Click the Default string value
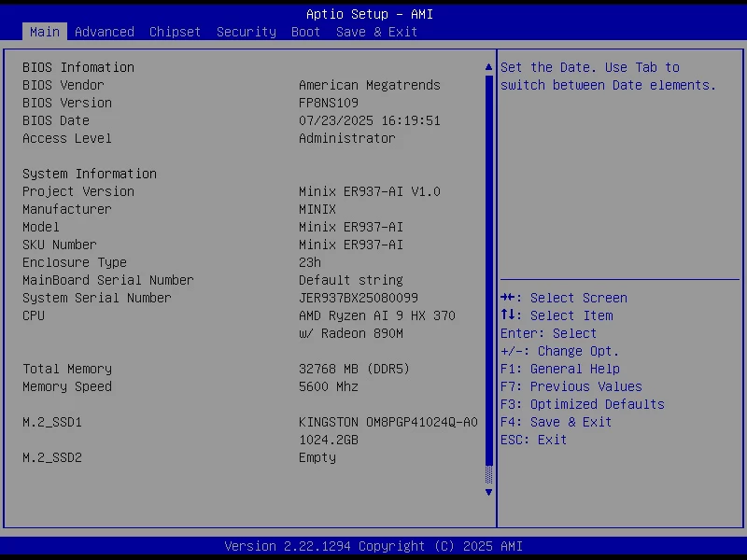This screenshot has width=747, height=560. click(351, 280)
